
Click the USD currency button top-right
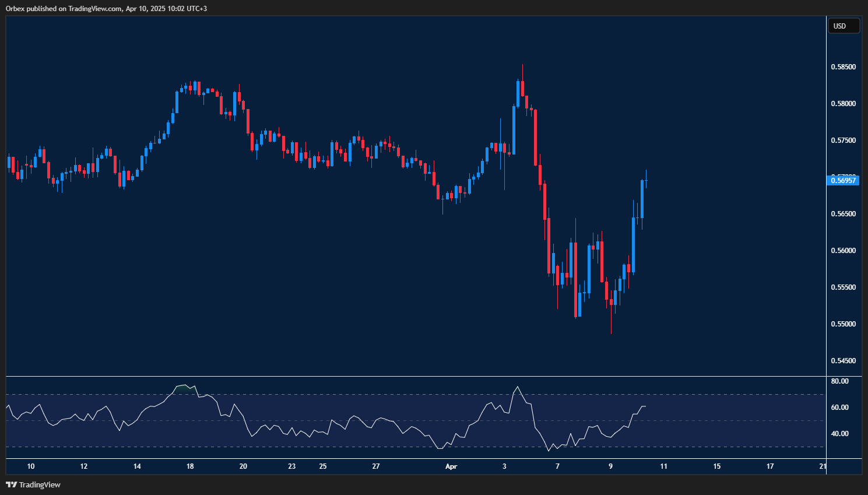coord(844,26)
